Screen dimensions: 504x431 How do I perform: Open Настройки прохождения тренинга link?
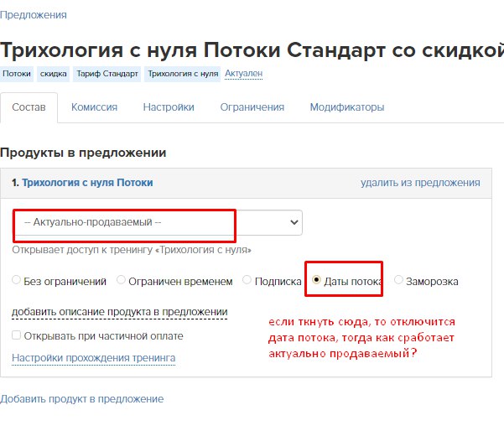(x=94, y=358)
